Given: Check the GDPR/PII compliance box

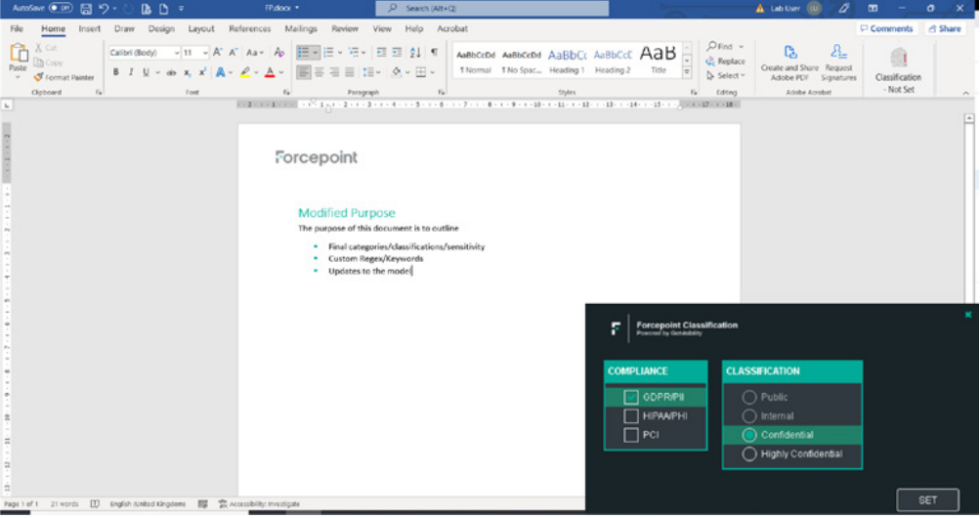Looking at the screenshot, I should tap(630, 397).
